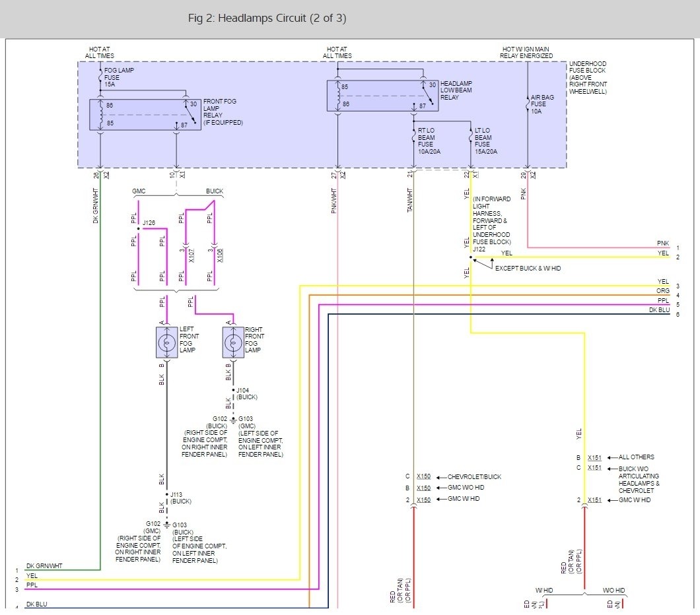Click the X108 connector label
Screen dimensions: 700x615
tap(220, 255)
